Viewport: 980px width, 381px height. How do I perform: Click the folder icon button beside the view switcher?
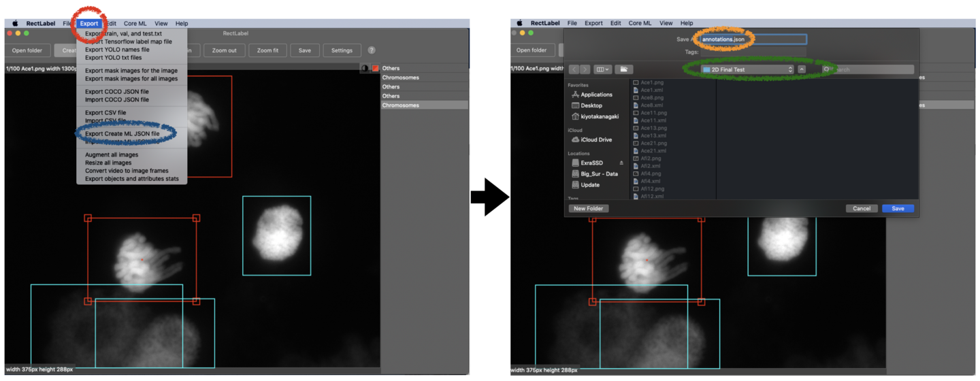623,69
